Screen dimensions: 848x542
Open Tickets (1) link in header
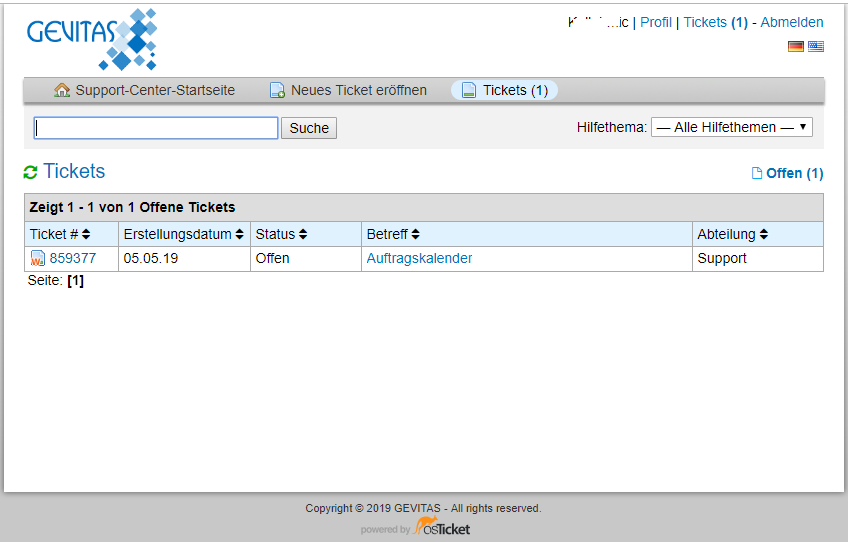(x=716, y=22)
